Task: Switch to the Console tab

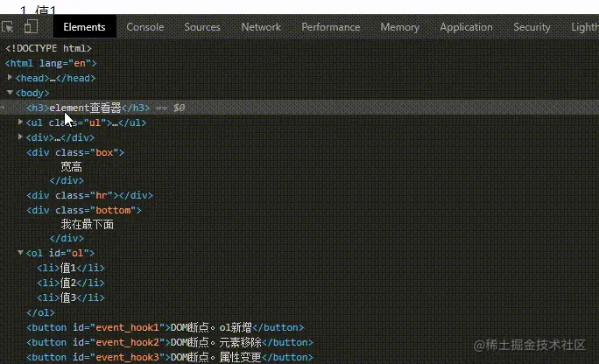Action: click(145, 27)
